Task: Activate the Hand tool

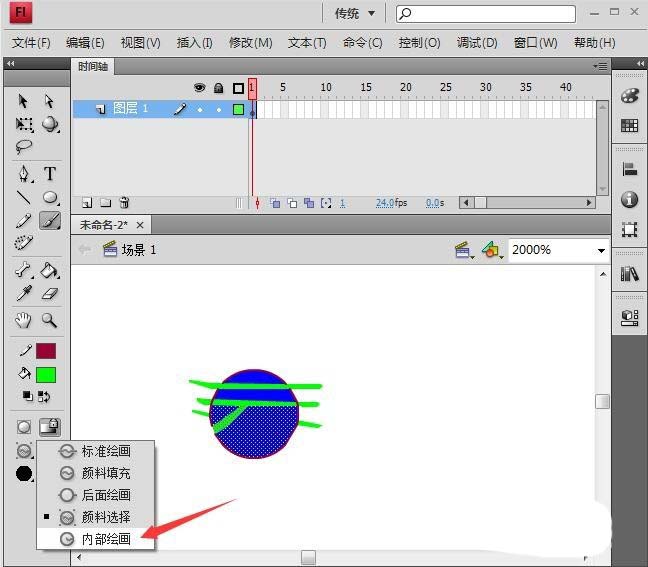Action: coord(23,320)
